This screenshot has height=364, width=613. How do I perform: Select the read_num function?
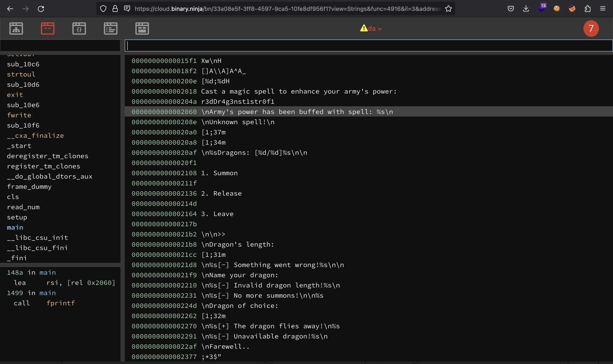tap(23, 207)
